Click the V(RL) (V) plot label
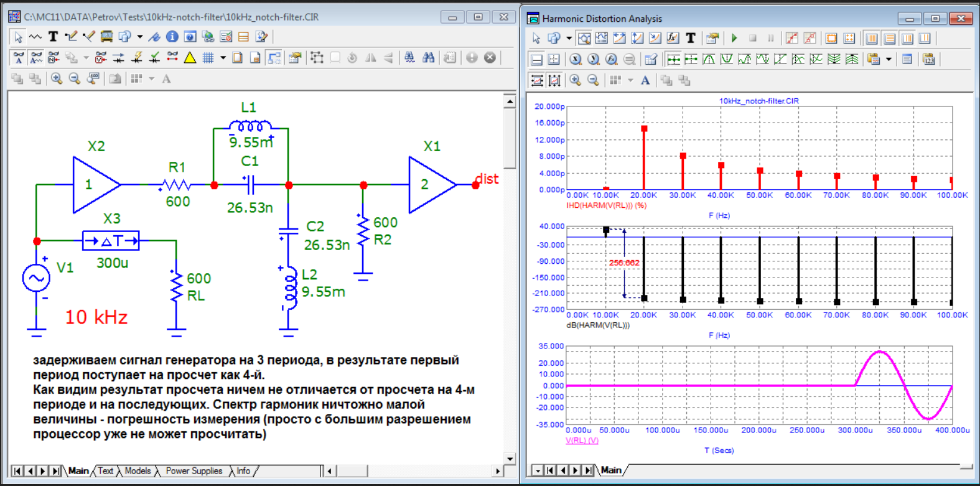Screen dimensions: 980x486 (582, 440)
